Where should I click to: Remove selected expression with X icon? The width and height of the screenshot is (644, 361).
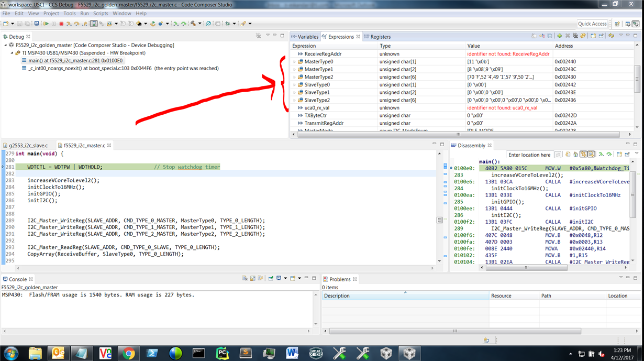568,36
